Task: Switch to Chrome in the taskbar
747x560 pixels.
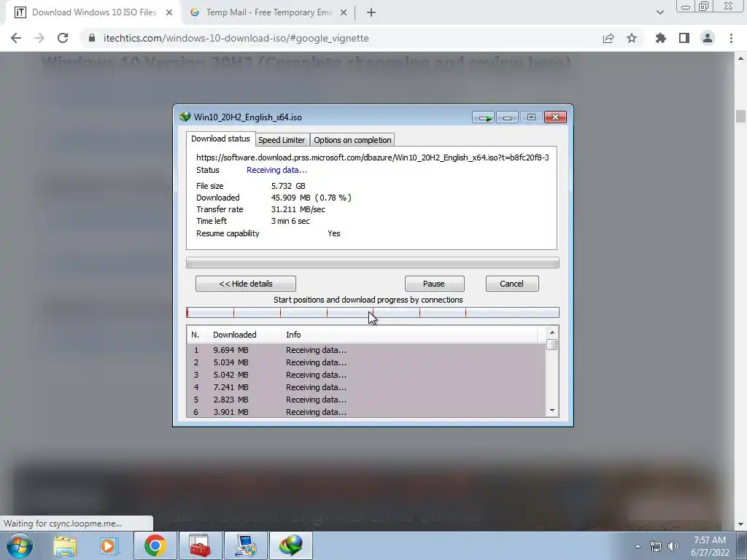Action: coord(155,545)
